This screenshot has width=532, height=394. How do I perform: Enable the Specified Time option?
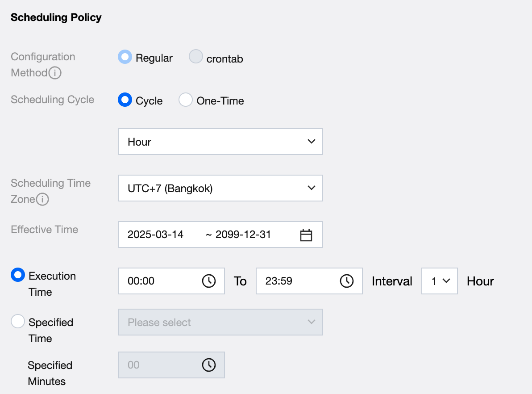pyautogui.click(x=18, y=321)
